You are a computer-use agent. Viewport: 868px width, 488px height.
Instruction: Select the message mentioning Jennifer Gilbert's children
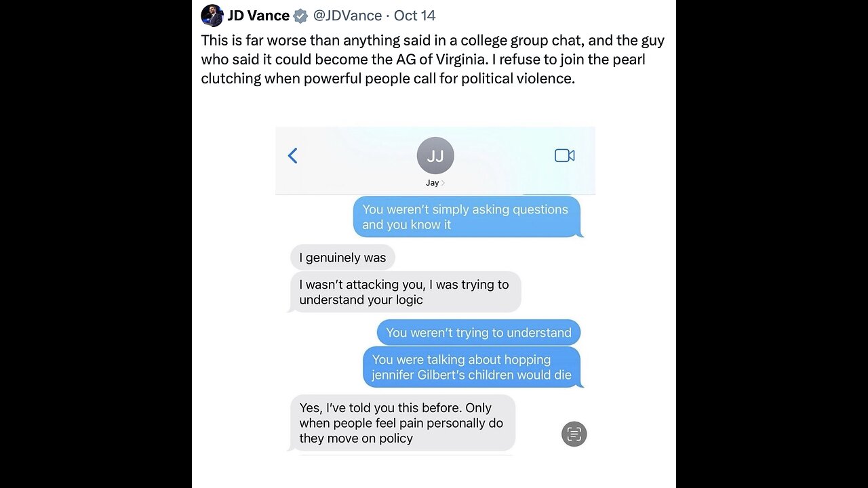(471, 367)
